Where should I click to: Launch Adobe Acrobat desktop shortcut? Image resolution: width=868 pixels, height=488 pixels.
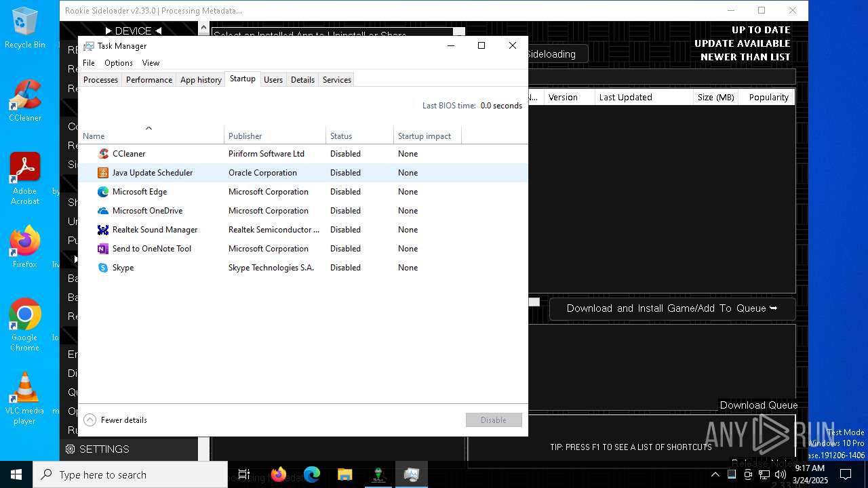click(25, 179)
